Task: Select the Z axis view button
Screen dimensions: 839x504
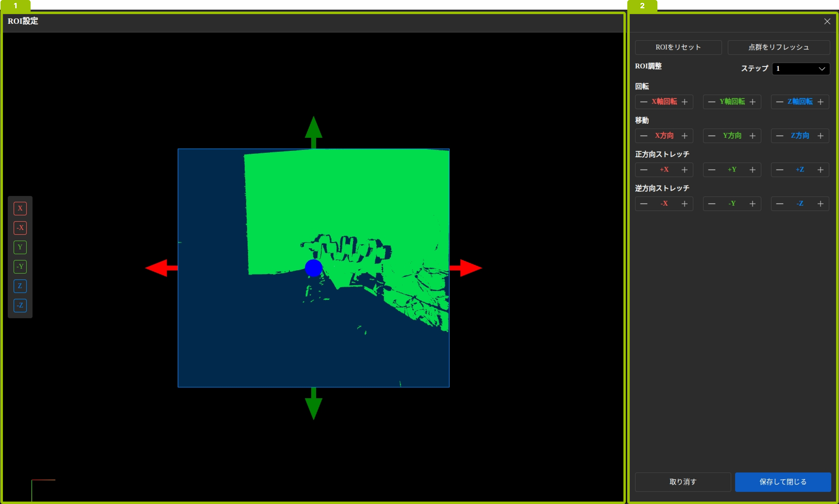Action: pos(20,286)
